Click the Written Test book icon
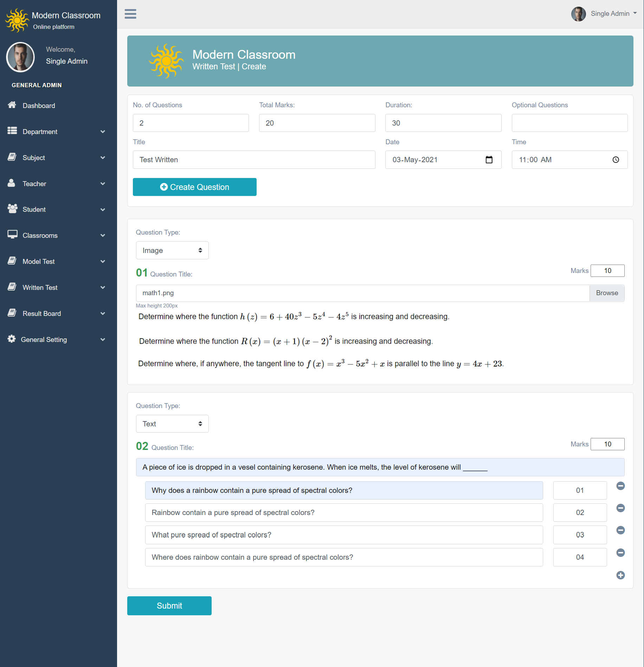644x667 pixels. click(12, 287)
